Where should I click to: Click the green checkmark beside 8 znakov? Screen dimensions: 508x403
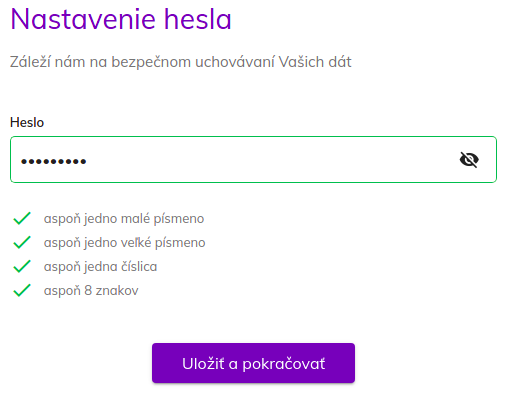22,290
